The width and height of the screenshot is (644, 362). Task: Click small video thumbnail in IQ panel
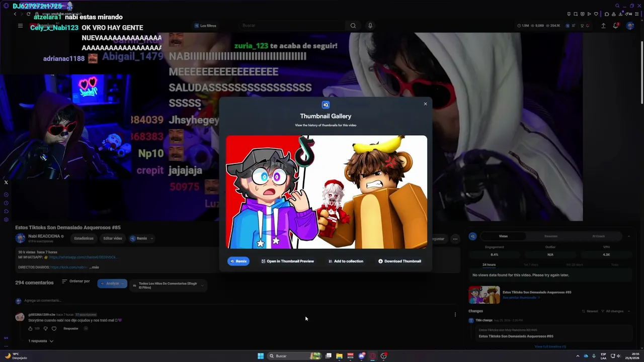(x=484, y=295)
